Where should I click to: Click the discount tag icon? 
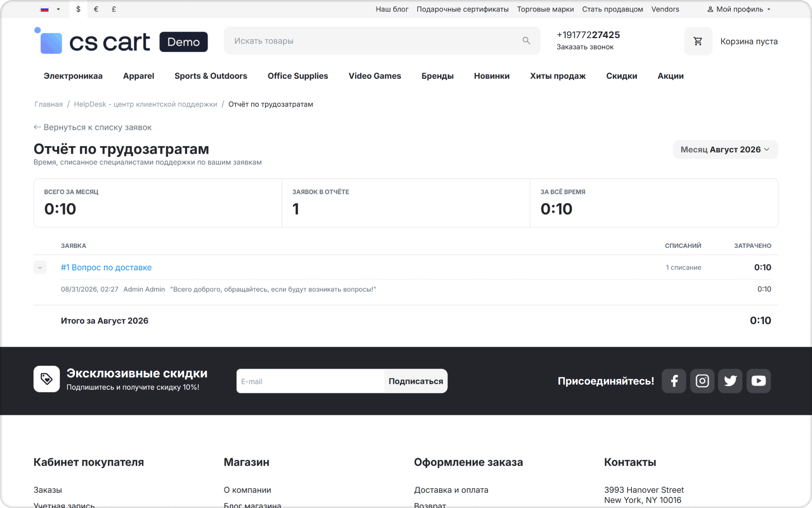(47, 379)
